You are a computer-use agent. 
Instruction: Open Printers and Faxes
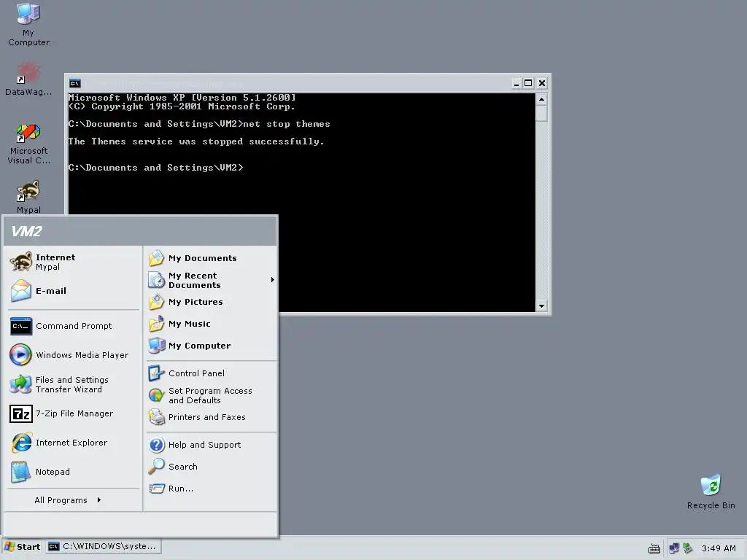click(x=211, y=417)
